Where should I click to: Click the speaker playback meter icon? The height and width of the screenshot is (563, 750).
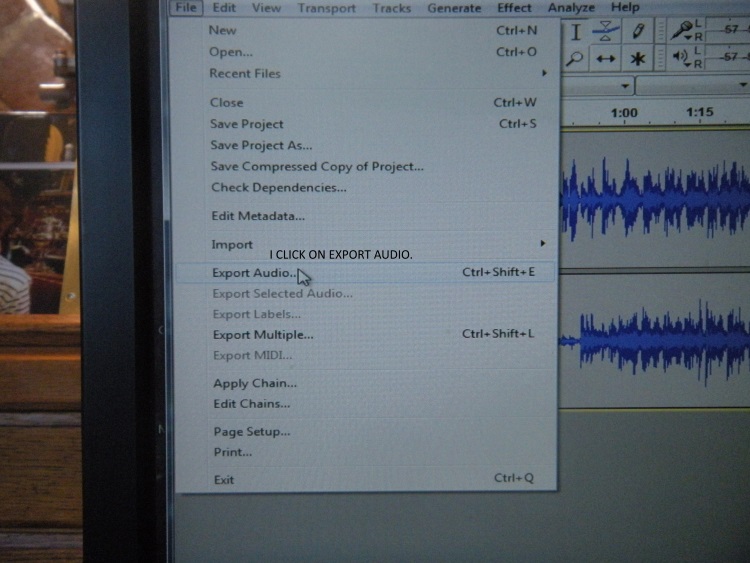click(682, 58)
